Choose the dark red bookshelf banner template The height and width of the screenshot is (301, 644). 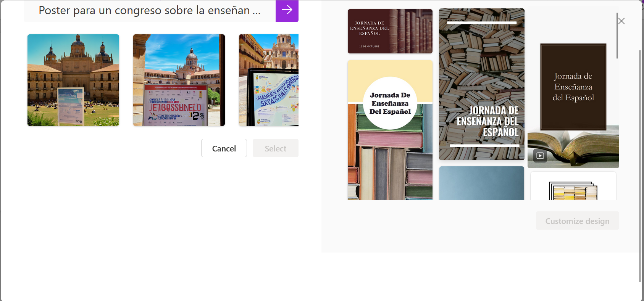coord(390,31)
